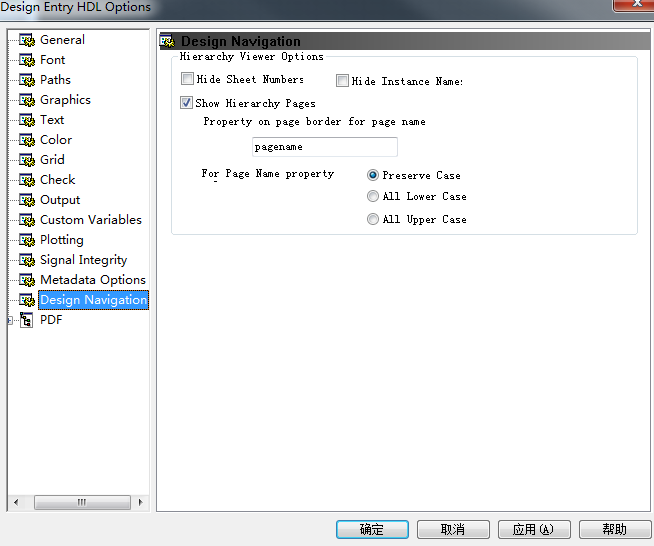
Task: Click the Signal Integrity category icon
Action: (x=27, y=260)
